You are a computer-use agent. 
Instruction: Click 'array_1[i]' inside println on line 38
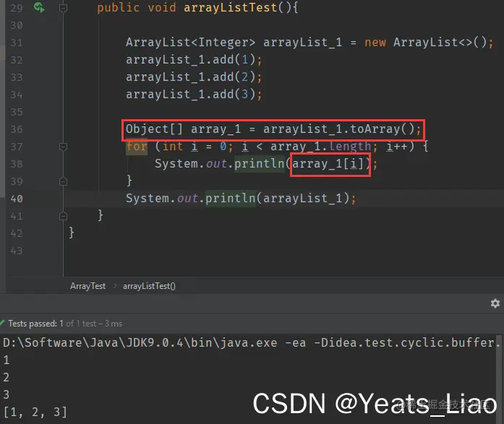(x=328, y=164)
